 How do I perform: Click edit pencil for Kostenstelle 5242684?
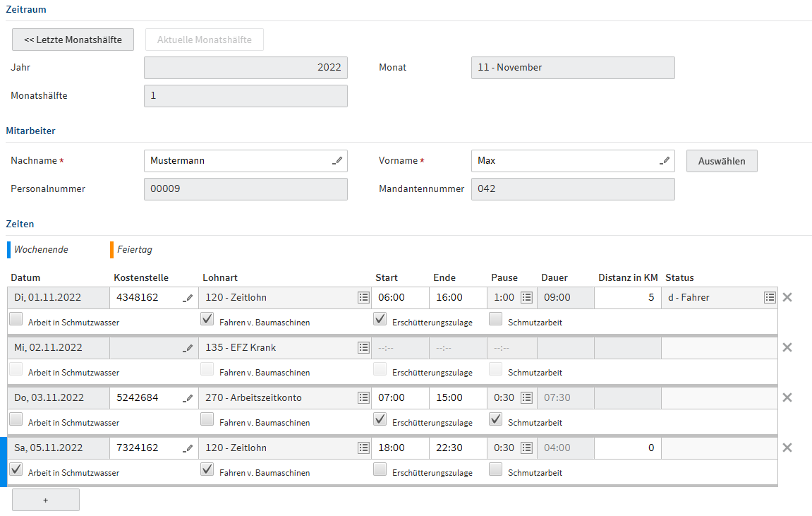188,398
